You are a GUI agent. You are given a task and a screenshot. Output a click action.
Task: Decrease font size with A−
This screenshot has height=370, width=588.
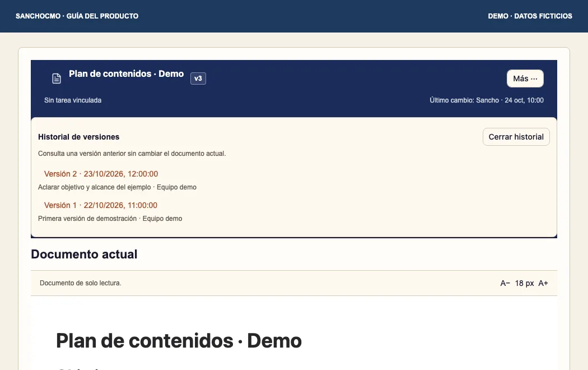pyautogui.click(x=505, y=283)
